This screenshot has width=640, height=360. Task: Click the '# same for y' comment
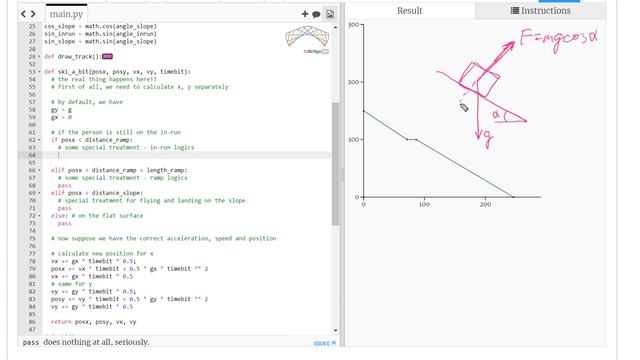point(71,284)
